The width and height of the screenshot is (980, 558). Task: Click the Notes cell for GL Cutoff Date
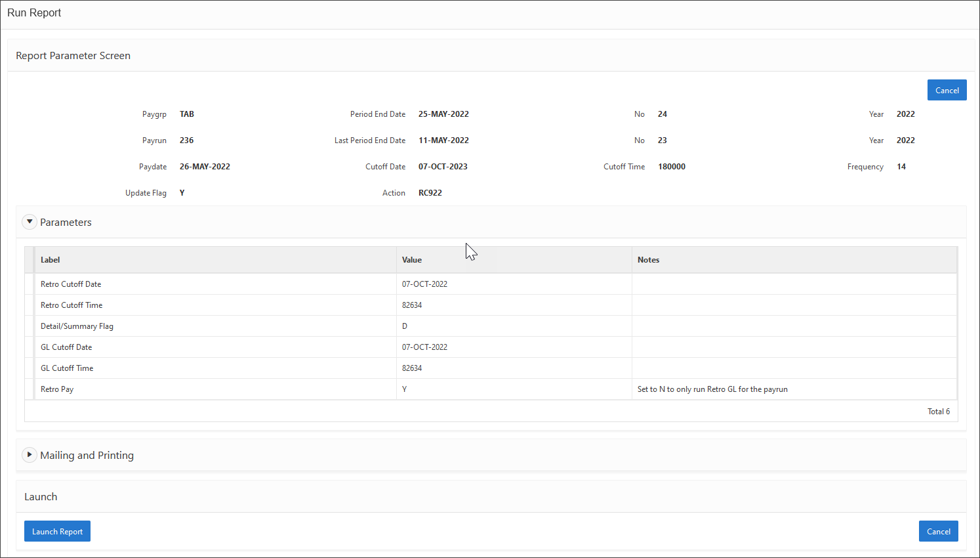[794, 347]
